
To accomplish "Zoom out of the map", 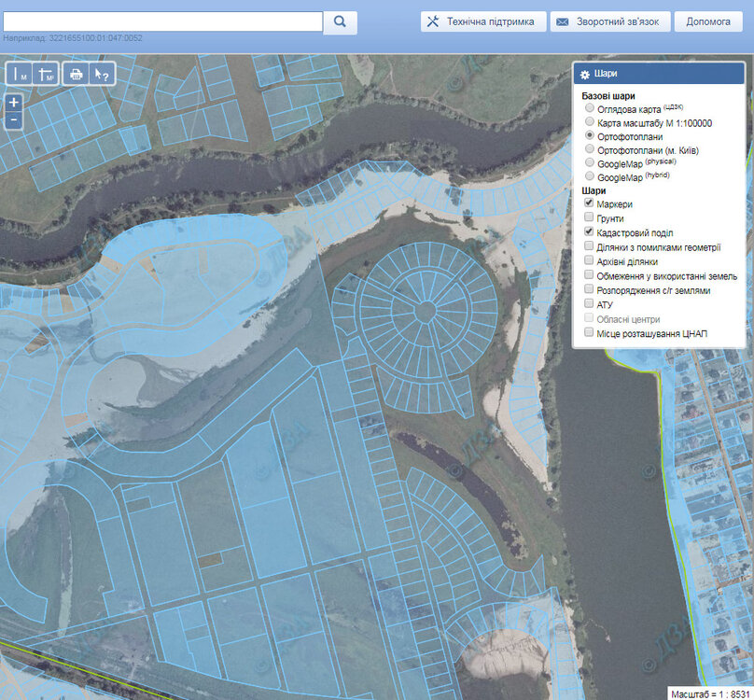I will pyautogui.click(x=14, y=120).
